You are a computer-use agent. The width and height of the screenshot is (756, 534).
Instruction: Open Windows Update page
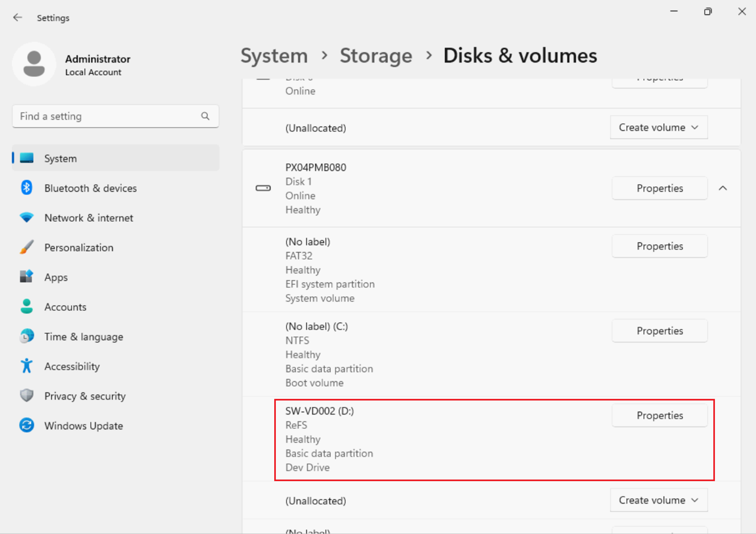[83, 426]
